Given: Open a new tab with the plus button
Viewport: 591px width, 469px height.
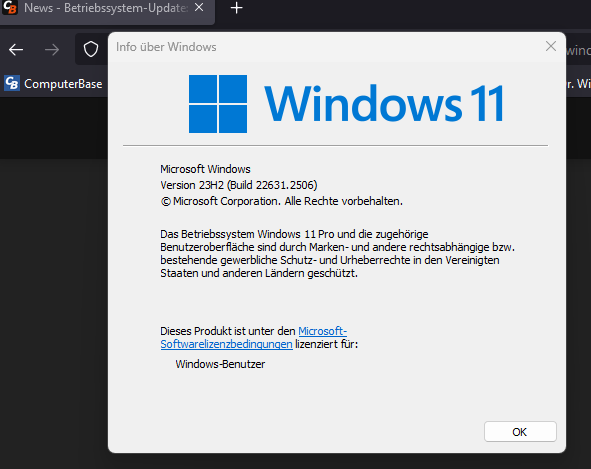Looking at the screenshot, I should click(x=236, y=8).
